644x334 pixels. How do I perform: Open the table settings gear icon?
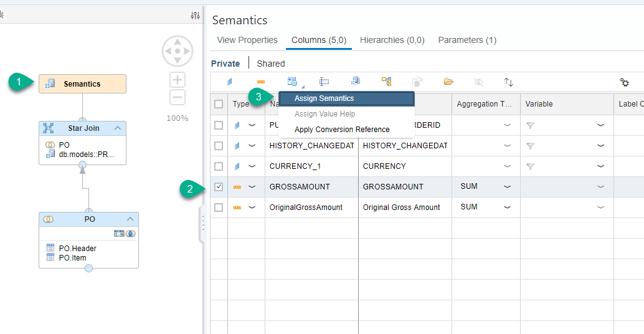click(x=624, y=82)
